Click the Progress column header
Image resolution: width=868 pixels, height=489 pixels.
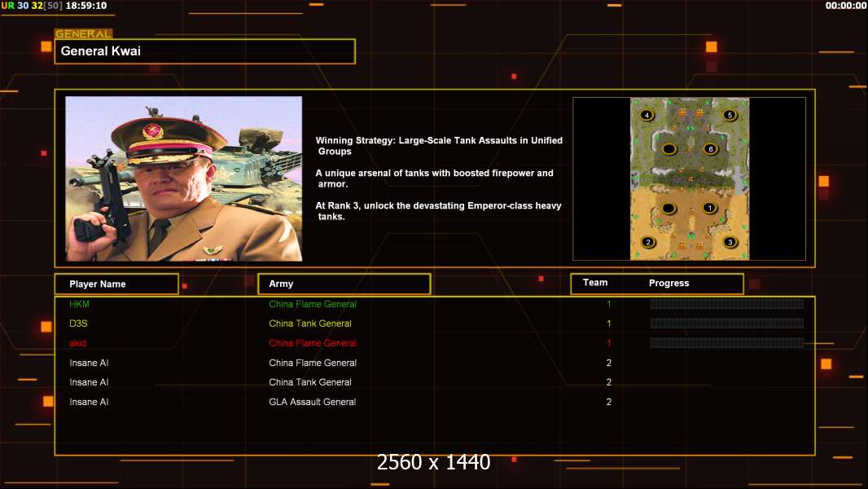[x=669, y=283]
